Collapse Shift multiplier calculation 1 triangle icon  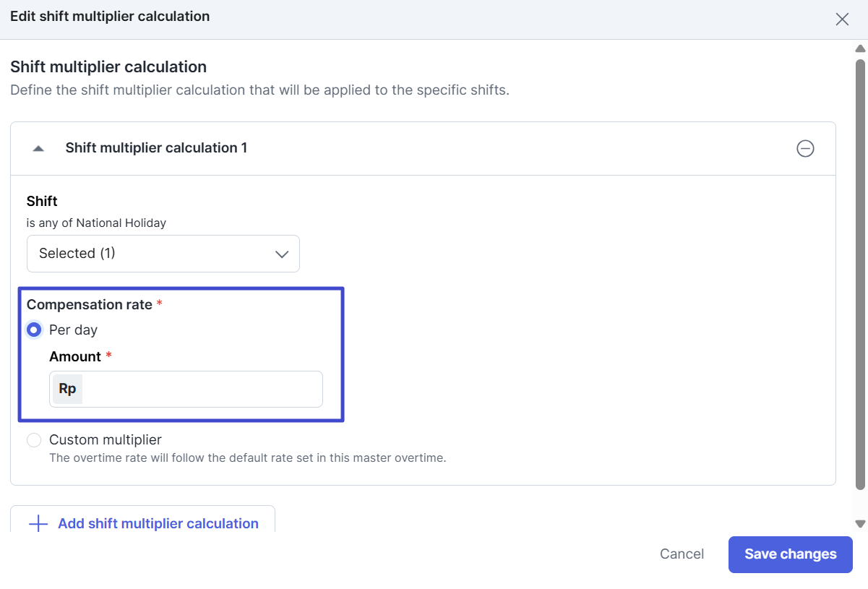(39, 148)
